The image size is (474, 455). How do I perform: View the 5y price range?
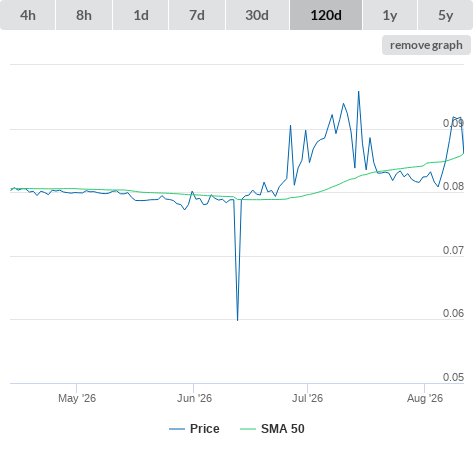[445, 15]
